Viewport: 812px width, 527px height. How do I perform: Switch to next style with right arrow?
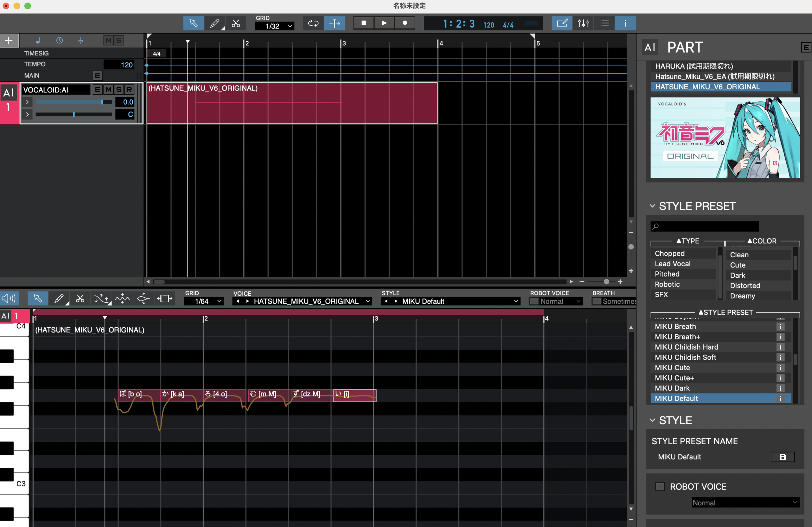(396, 301)
